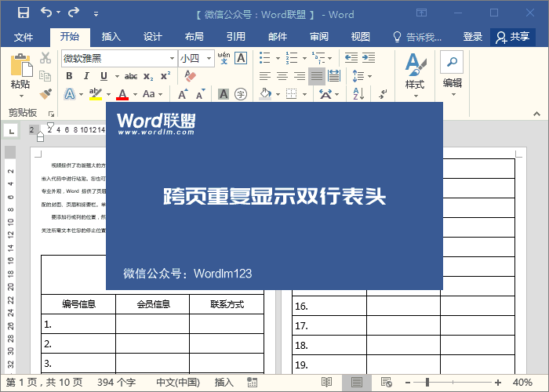Click distributed alignment icon
The height and width of the screenshot is (392, 549).
pos(334,76)
